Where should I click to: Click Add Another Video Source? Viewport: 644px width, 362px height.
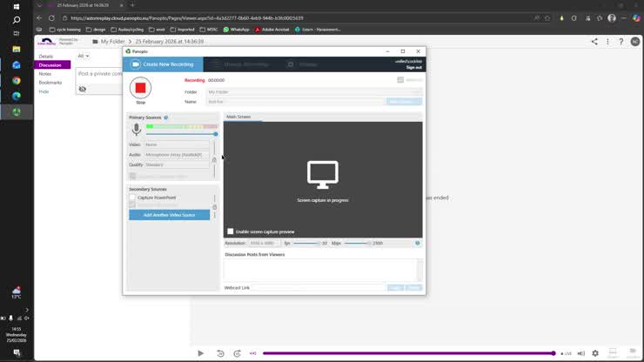[x=169, y=215]
